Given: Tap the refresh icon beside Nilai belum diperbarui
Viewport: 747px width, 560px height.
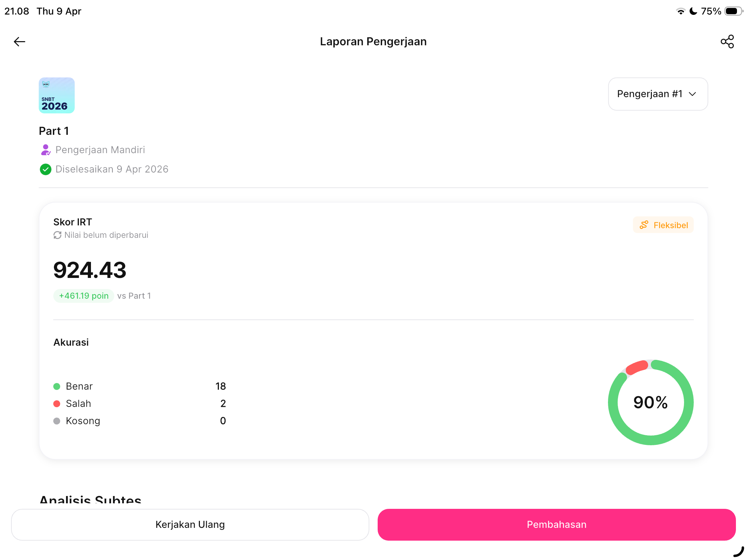Looking at the screenshot, I should click(57, 235).
